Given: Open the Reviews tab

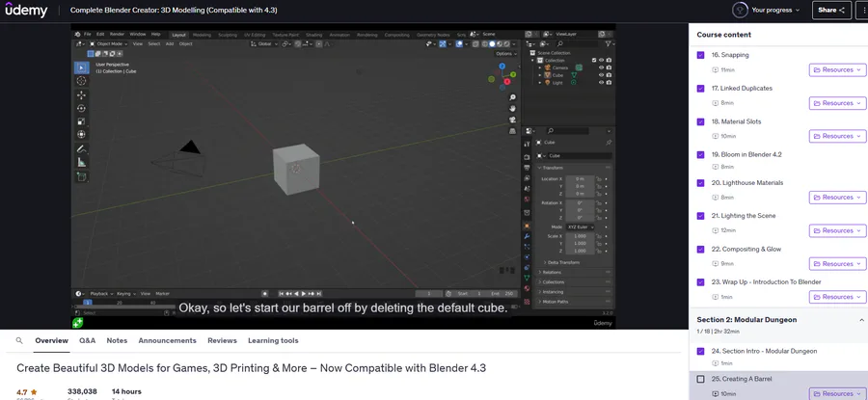Looking at the screenshot, I should pos(222,341).
